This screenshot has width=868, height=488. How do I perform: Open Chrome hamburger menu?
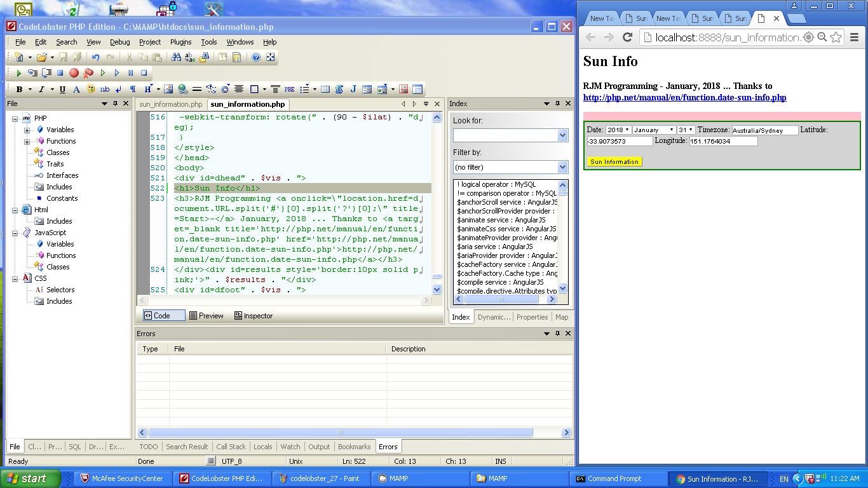(x=854, y=37)
